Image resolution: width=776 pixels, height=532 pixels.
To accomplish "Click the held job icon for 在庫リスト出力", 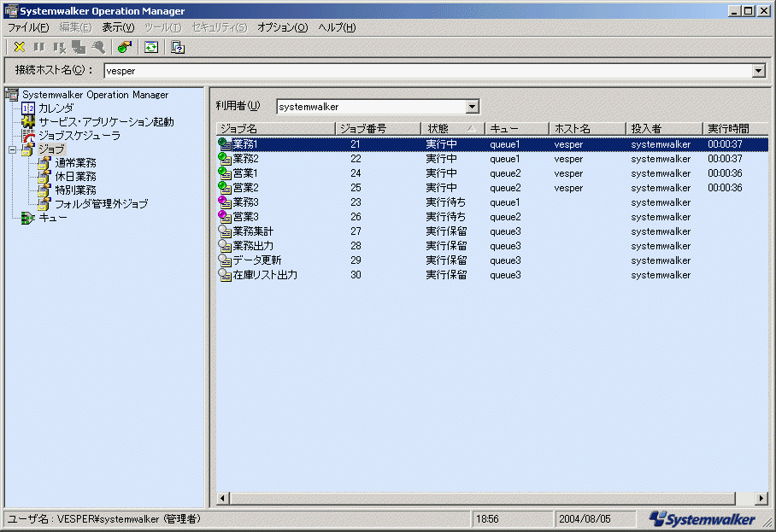I will pos(225,275).
